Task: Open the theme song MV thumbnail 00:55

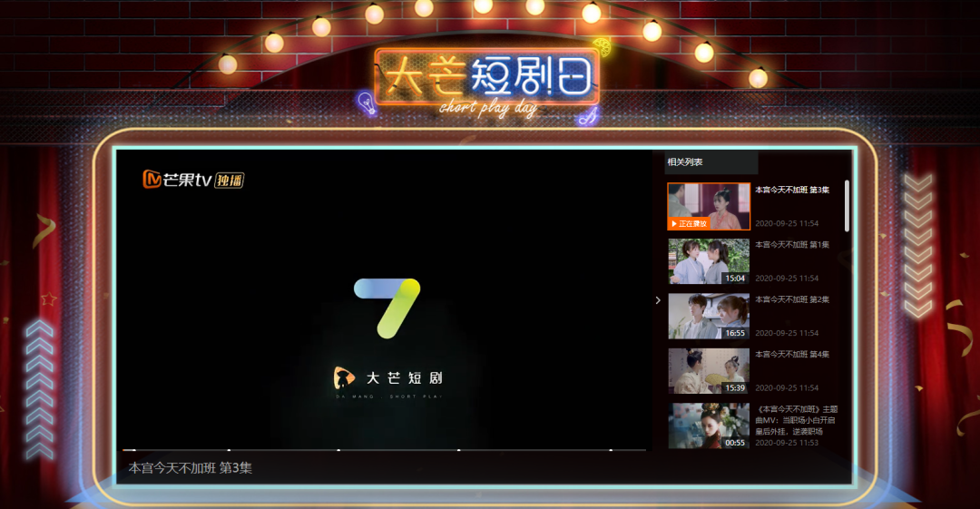Action: pyautogui.click(x=709, y=426)
